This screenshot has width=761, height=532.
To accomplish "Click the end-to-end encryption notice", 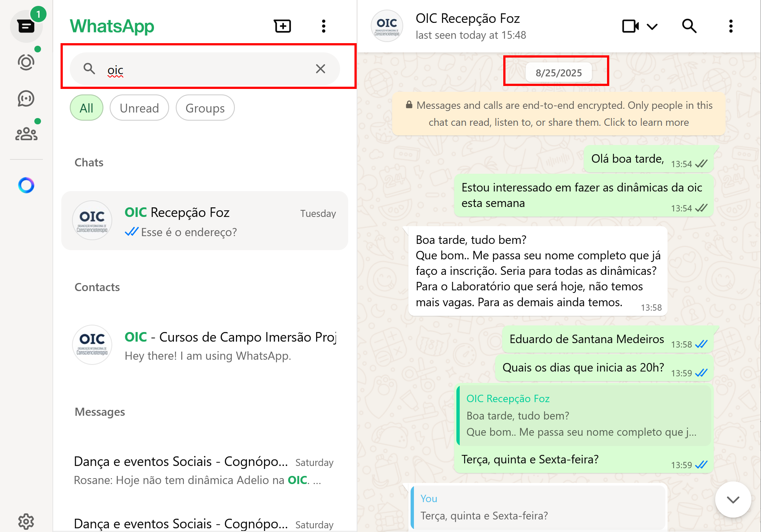I will [x=559, y=114].
